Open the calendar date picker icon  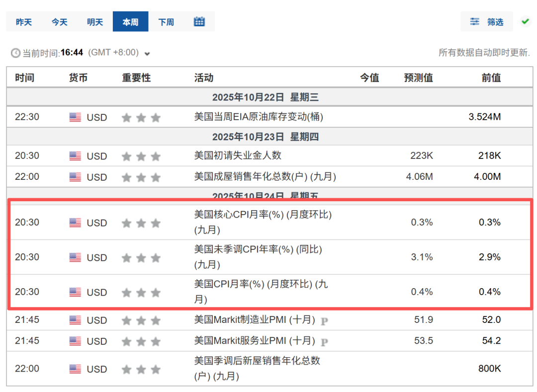pyautogui.click(x=199, y=22)
